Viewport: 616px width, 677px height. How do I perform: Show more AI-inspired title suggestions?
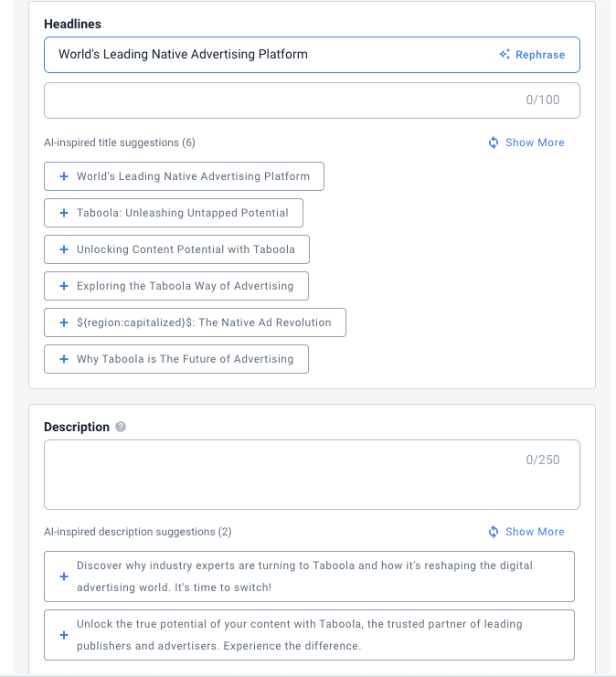(x=535, y=143)
